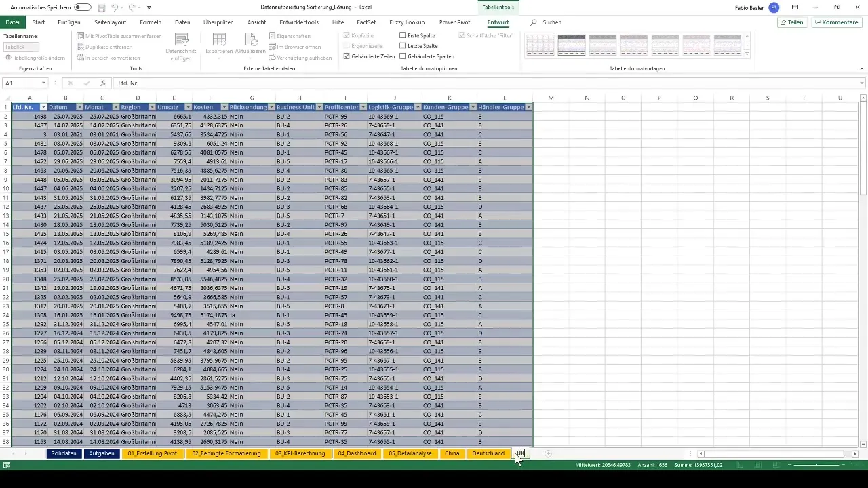Toggle the Schaltfläche Filter checkbox

462,35
